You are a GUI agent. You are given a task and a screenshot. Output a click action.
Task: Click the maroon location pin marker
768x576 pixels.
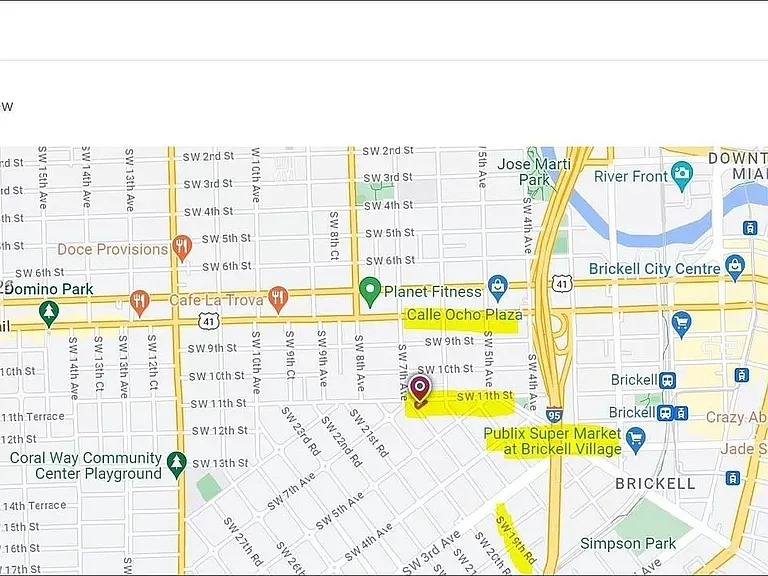pos(420,388)
